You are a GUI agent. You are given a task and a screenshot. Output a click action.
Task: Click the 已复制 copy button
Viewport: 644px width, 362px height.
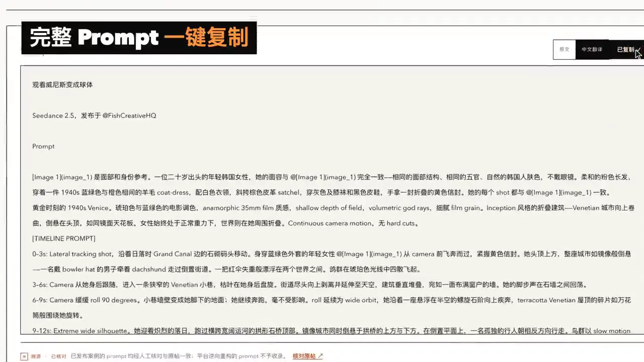(x=625, y=49)
